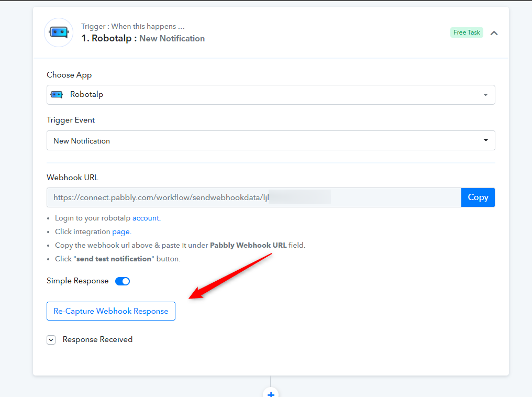Open the Choose App dropdown showing Robotalp
Screen dimensions: 532x397
[271, 95]
